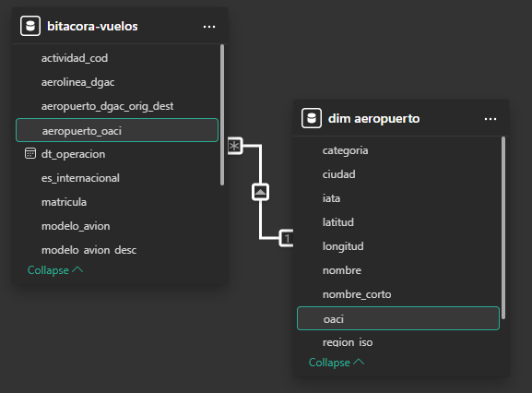Select the es_internacional field

point(117,178)
